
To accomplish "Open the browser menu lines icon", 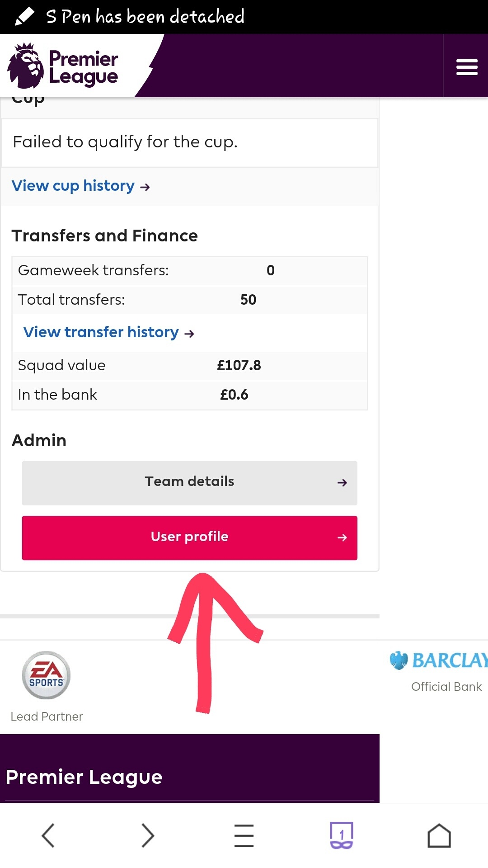I will [244, 835].
